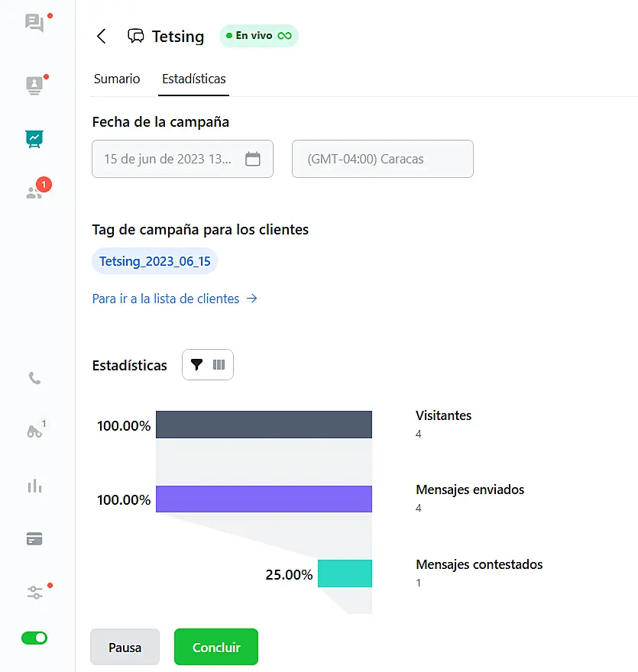
Task: Open the sliders settings sidebar icon
Action: pos(34,593)
